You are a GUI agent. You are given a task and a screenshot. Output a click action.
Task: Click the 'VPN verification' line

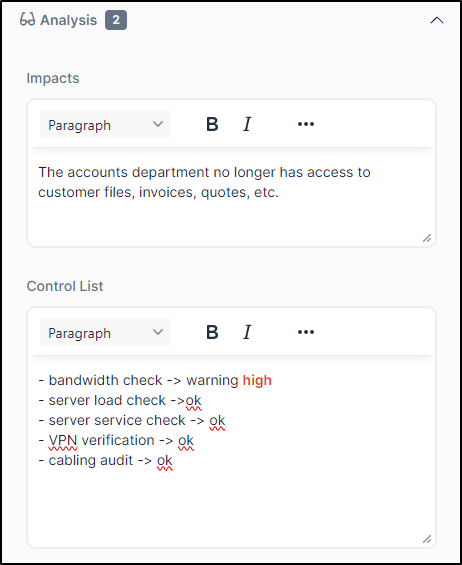116,440
